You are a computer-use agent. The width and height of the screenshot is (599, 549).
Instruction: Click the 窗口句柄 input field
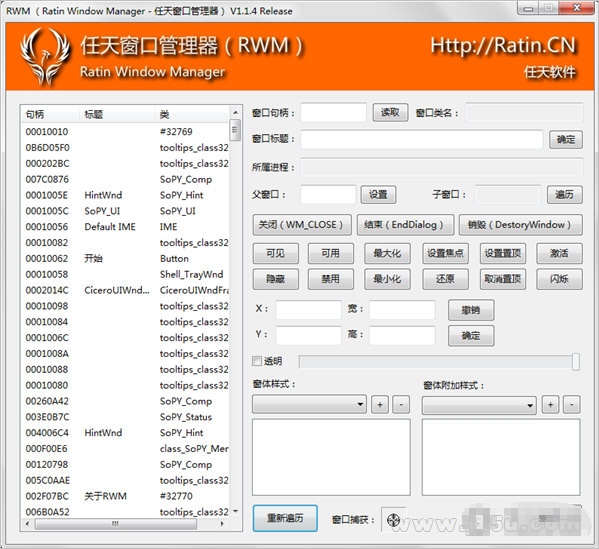pyautogui.click(x=333, y=113)
